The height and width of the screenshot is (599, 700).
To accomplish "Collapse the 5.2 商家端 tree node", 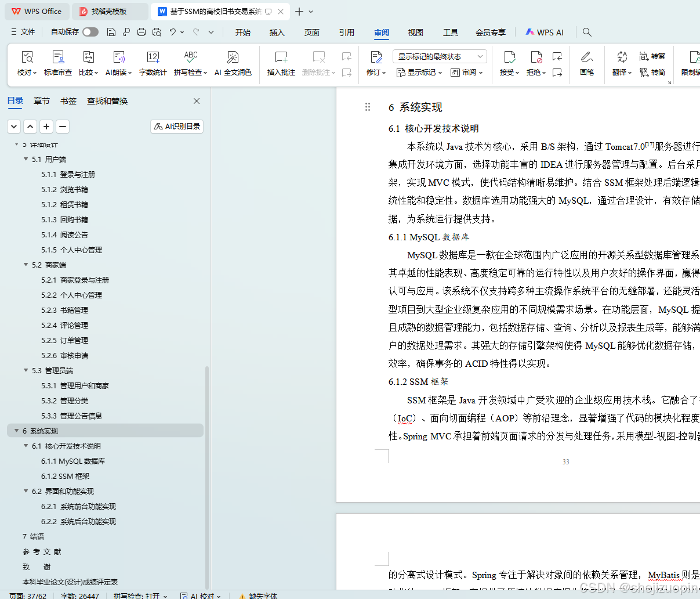I will (26, 265).
